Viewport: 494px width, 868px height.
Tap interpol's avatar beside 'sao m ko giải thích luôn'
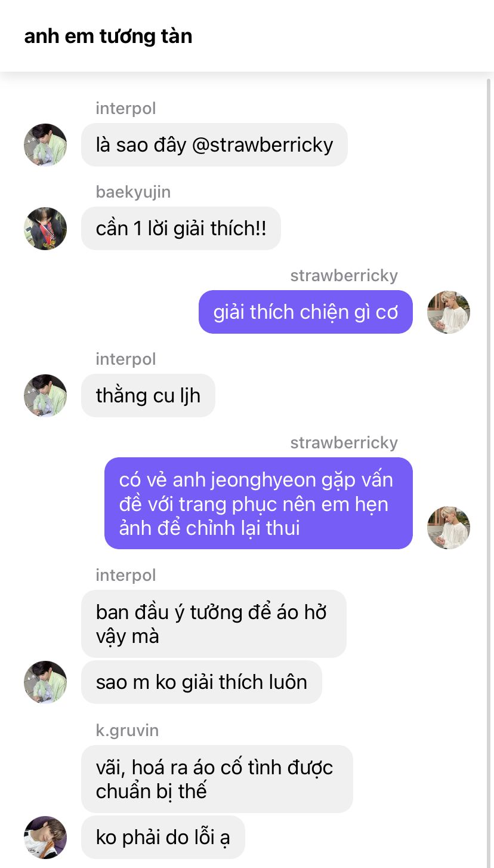(45, 682)
